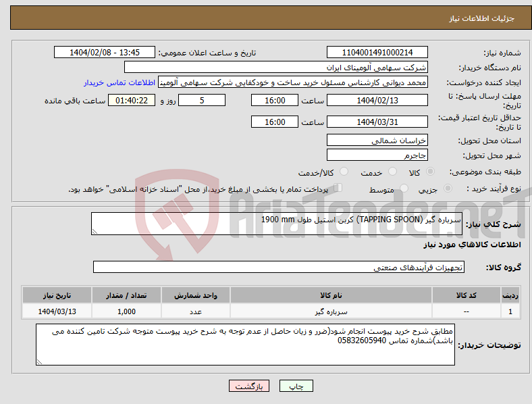This screenshot has width=532, height=404.
Task: Click the استان محل تحویل field
Action: click(x=377, y=141)
